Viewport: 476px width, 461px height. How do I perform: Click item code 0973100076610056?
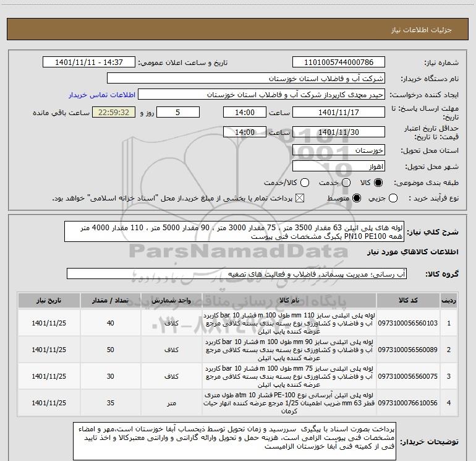[408, 403]
